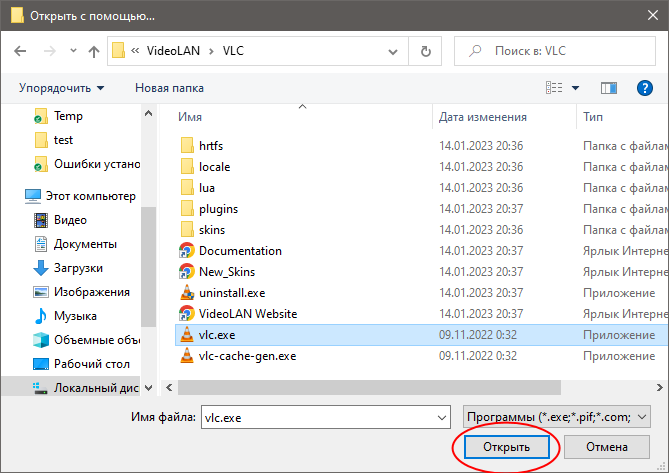The height and width of the screenshot is (473, 669).
Task: Click the vlc-cache-gen.exe file name
Action: pos(247,356)
